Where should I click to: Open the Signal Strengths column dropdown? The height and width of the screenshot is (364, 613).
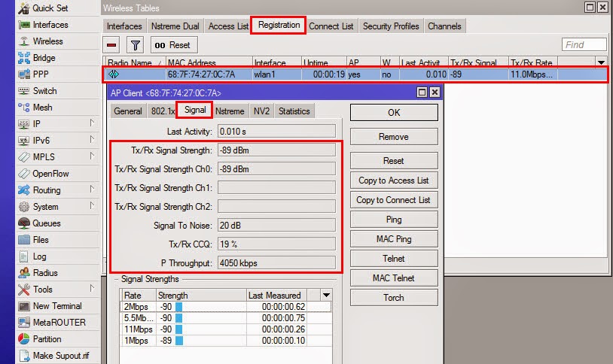pyautogui.click(x=325, y=296)
